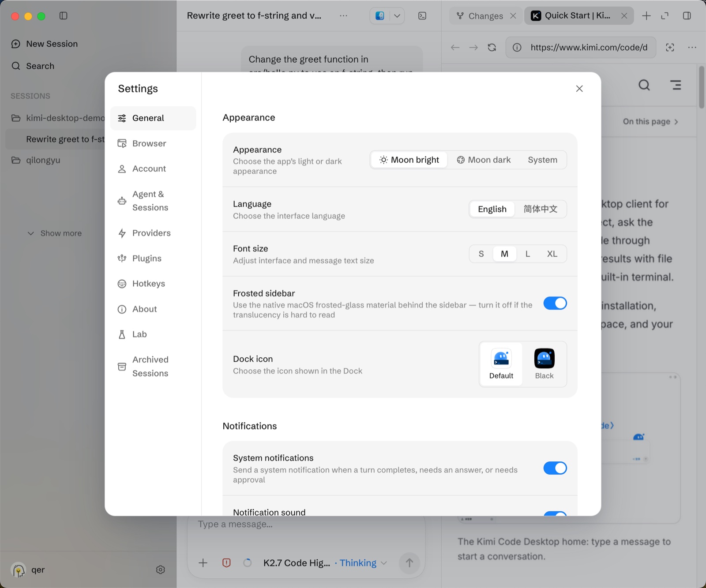Pick the Black dock icon
This screenshot has width=706, height=588.
point(544,364)
